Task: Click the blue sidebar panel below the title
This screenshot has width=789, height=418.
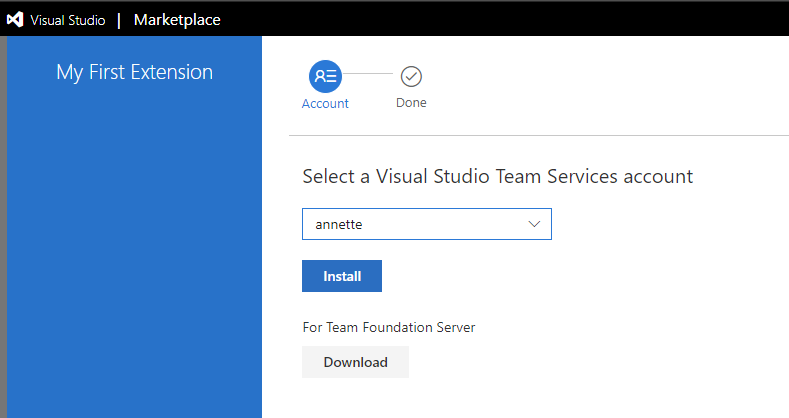Action: click(134, 250)
